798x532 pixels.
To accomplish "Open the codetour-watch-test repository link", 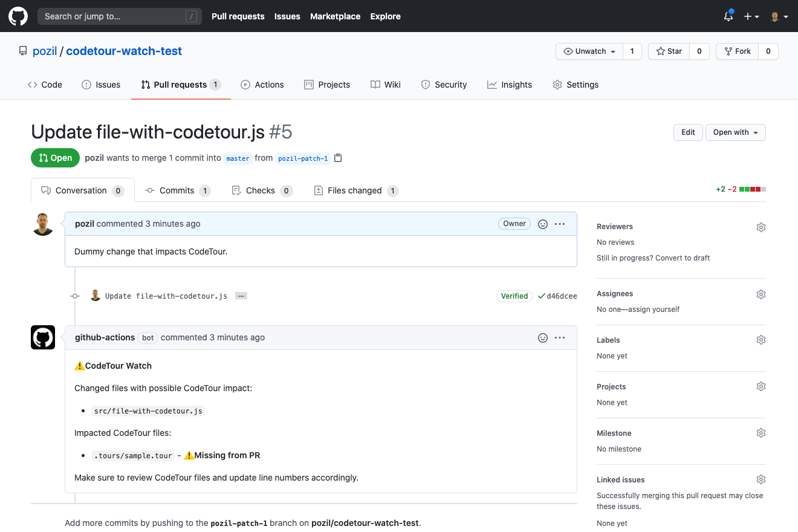I will [124, 51].
